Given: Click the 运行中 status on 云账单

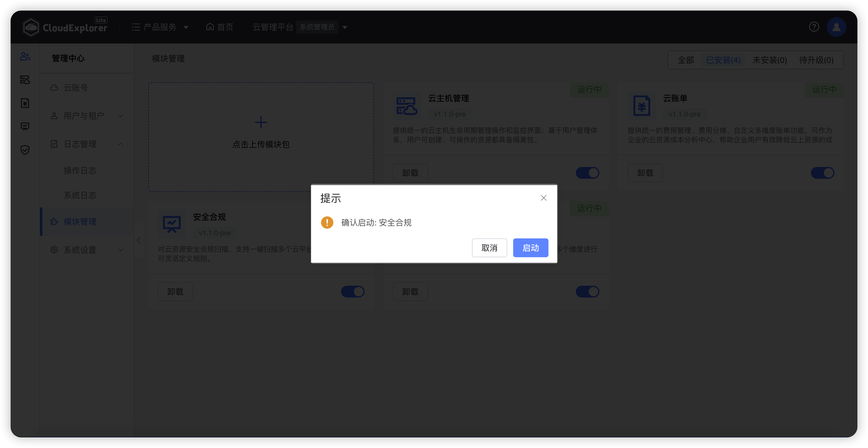Looking at the screenshot, I should point(824,90).
